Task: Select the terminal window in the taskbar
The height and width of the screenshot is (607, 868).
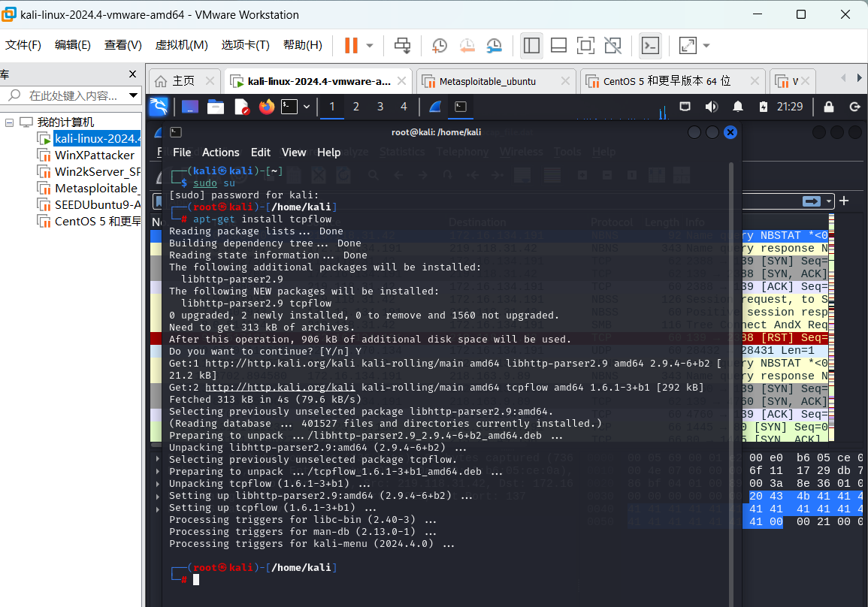Action: coord(461,107)
